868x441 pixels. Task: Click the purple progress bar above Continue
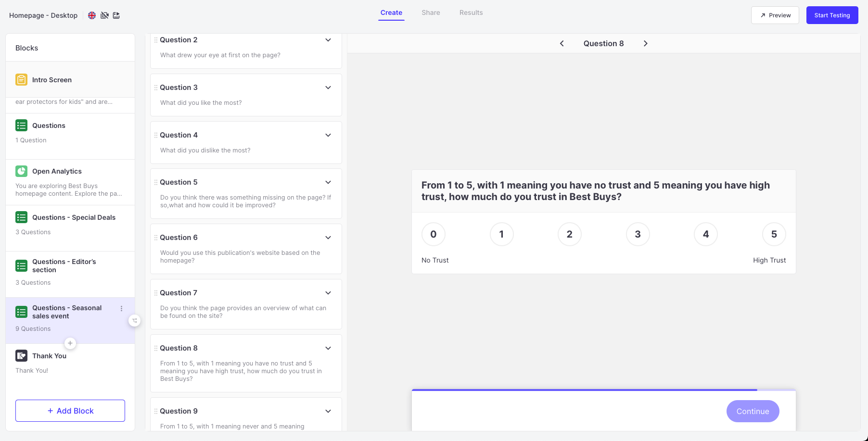click(x=585, y=390)
